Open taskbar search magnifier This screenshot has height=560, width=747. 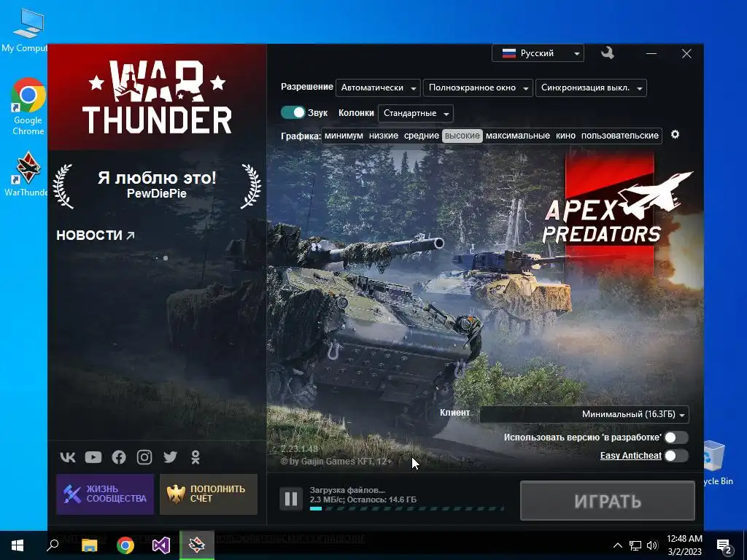click(53, 545)
